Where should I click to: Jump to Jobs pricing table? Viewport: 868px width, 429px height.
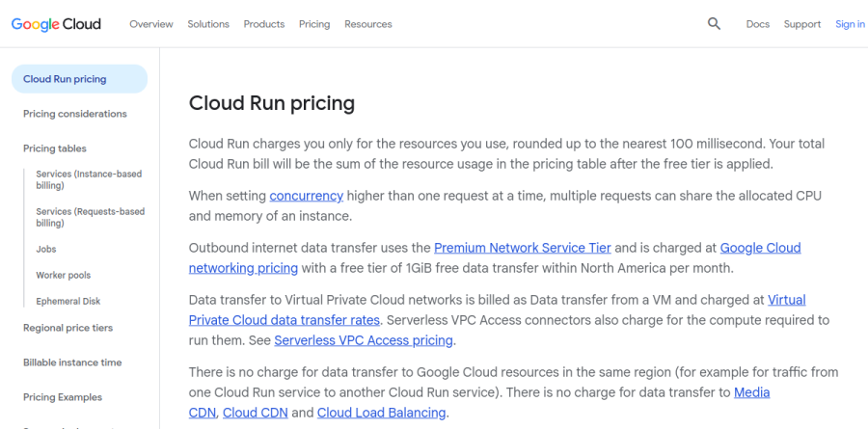point(46,249)
